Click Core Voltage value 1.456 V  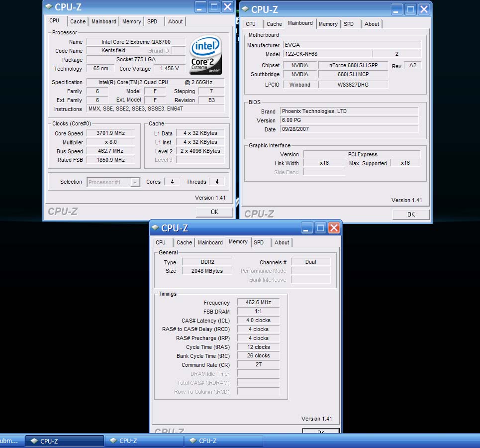tap(170, 68)
